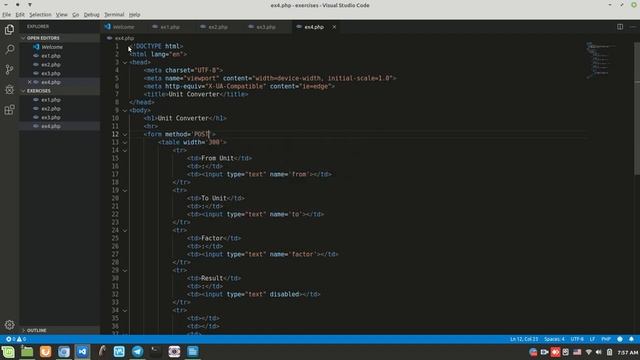Image resolution: width=640 pixels, height=360 pixels.
Task: Click Ln 12, Col 23 cursor position
Action: coord(524,339)
